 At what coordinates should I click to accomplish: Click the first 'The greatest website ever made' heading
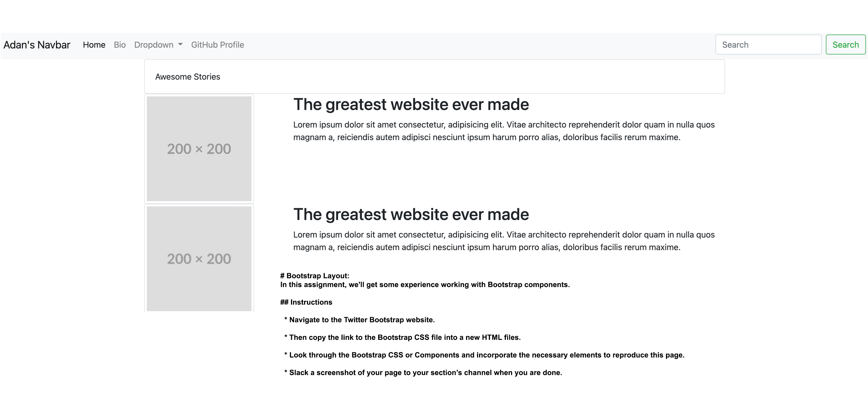point(411,104)
